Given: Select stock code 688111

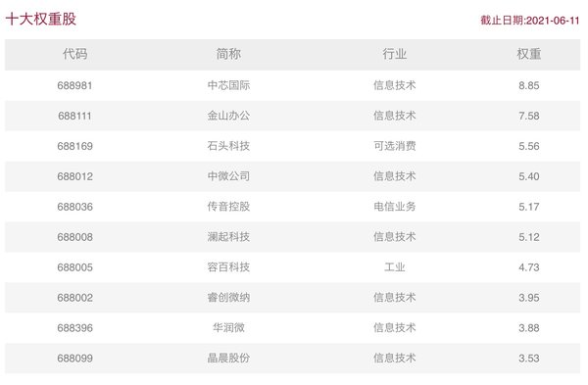Looking at the screenshot, I should coord(75,116).
